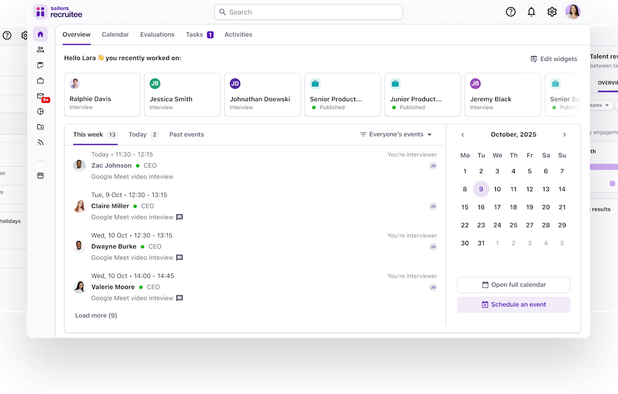Switch to the Calendar tab
Viewport: 618px width, 394px height.
click(x=115, y=35)
